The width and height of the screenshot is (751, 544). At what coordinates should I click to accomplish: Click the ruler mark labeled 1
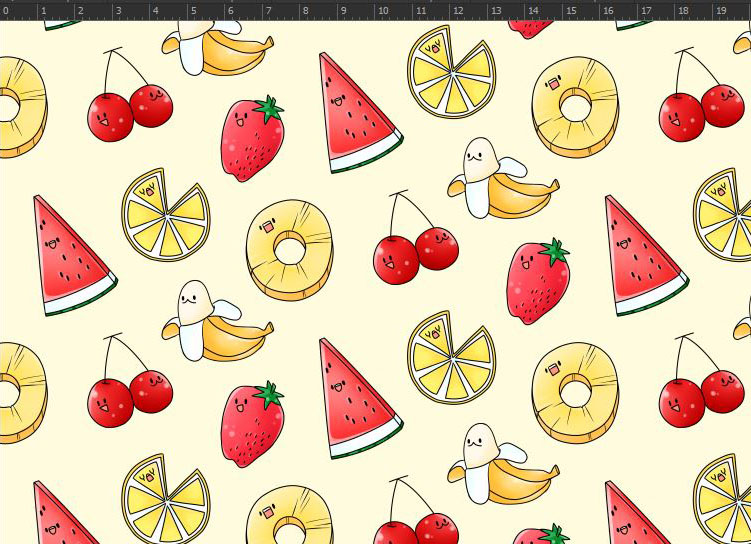pyautogui.click(x=43, y=11)
